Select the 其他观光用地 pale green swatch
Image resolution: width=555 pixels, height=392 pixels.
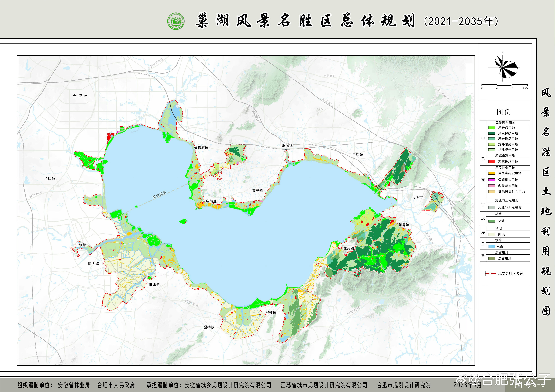coord(491,150)
